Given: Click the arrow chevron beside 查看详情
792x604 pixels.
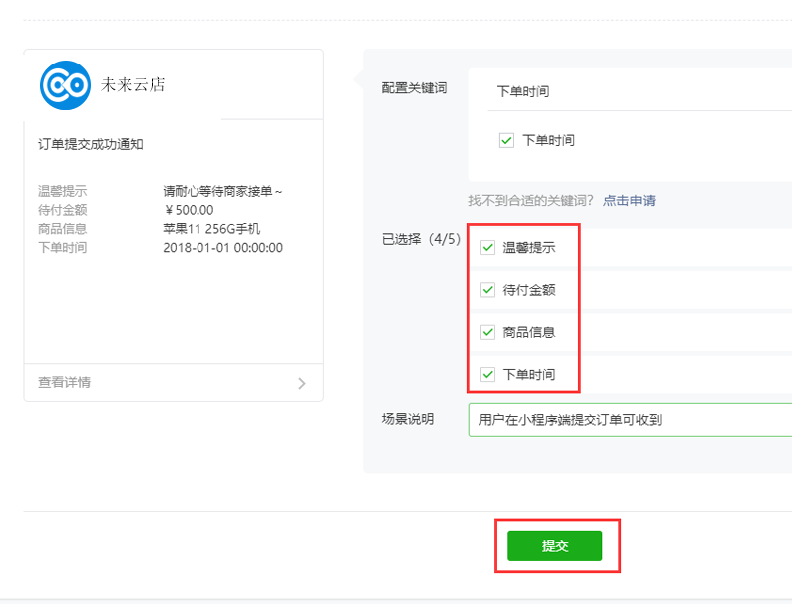Looking at the screenshot, I should [302, 383].
